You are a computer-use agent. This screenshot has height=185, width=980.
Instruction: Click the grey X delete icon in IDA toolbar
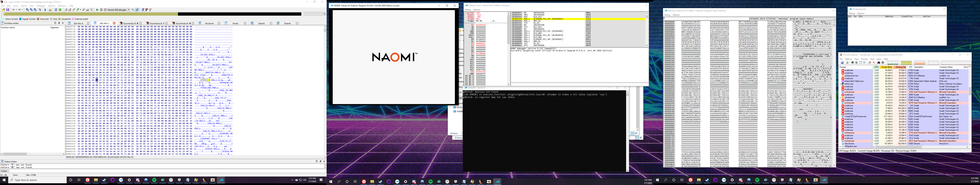91,10
